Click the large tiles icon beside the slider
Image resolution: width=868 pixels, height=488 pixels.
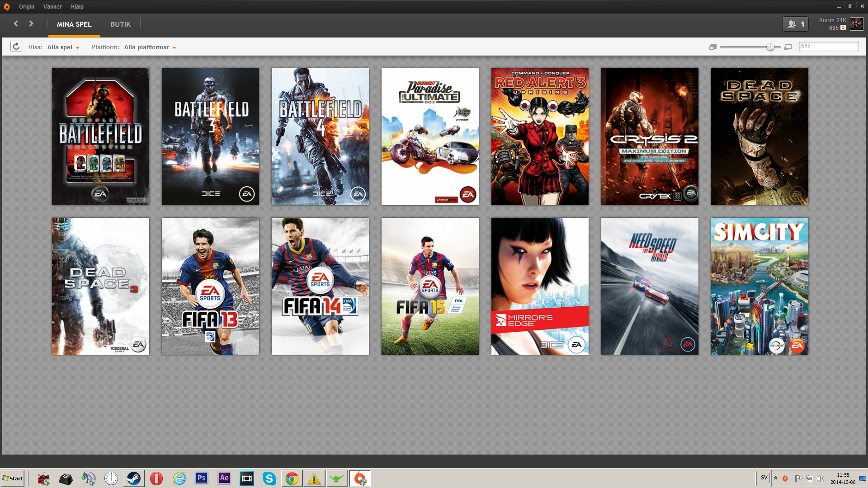[x=788, y=47]
